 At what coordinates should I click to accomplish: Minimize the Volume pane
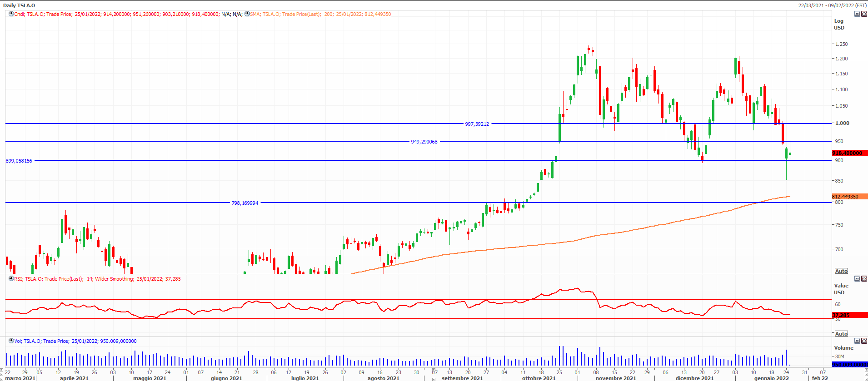(857, 341)
